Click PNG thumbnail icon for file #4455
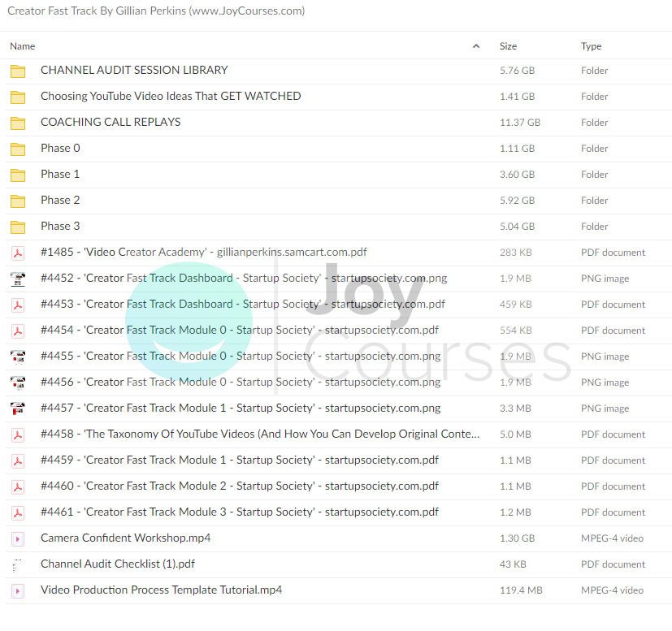The height and width of the screenshot is (631, 672). coord(18,357)
